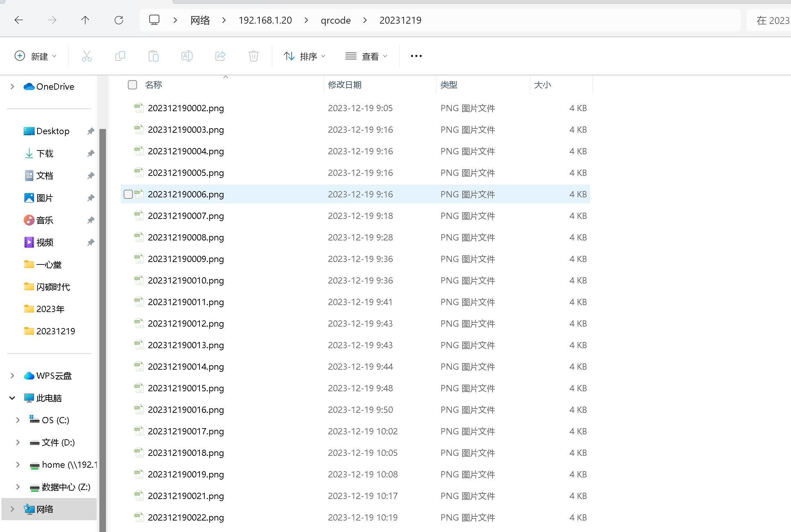Screen dimensions: 791x532
Task: Toggle the select-all checkbox beside 名称
Action: click(x=132, y=85)
